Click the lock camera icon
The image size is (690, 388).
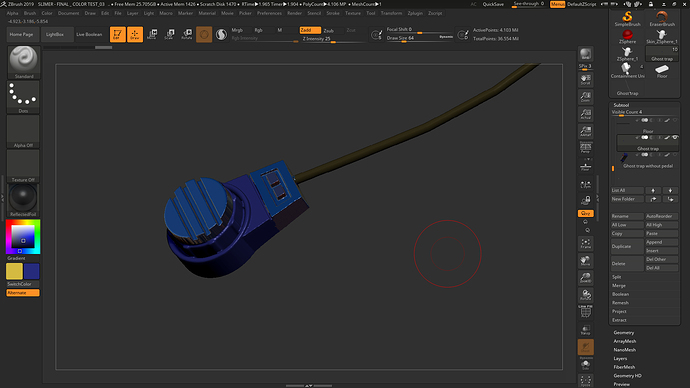coord(585,201)
